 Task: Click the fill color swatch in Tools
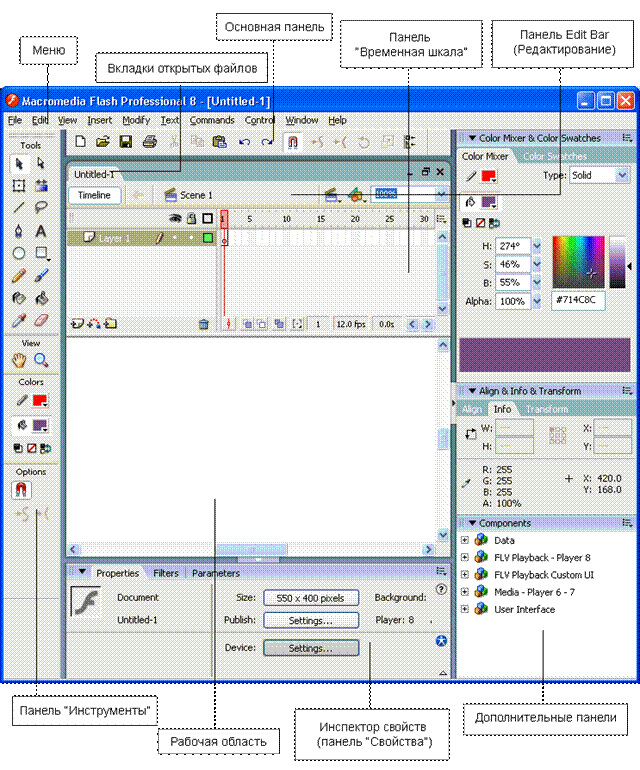40,425
